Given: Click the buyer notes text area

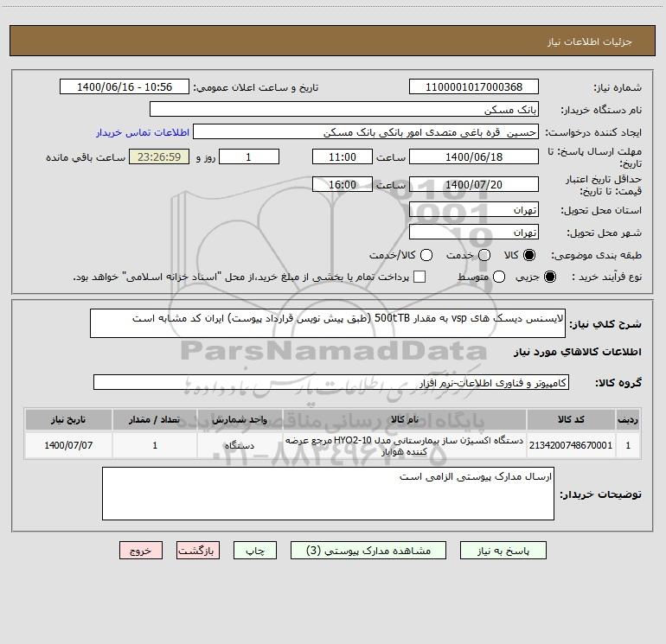Looking at the screenshot, I should point(328,494).
